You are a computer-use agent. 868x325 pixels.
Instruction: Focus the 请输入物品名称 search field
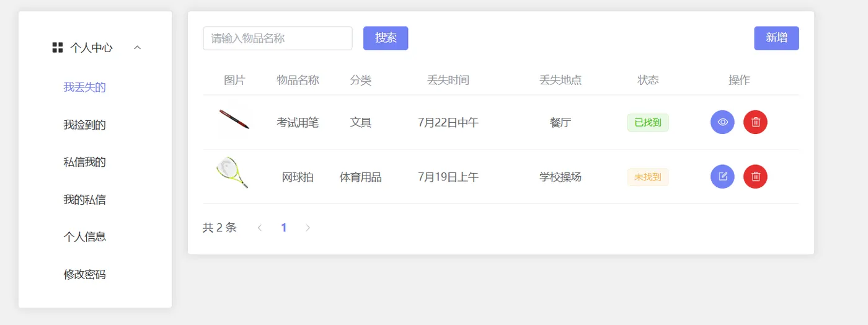coord(278,38)
